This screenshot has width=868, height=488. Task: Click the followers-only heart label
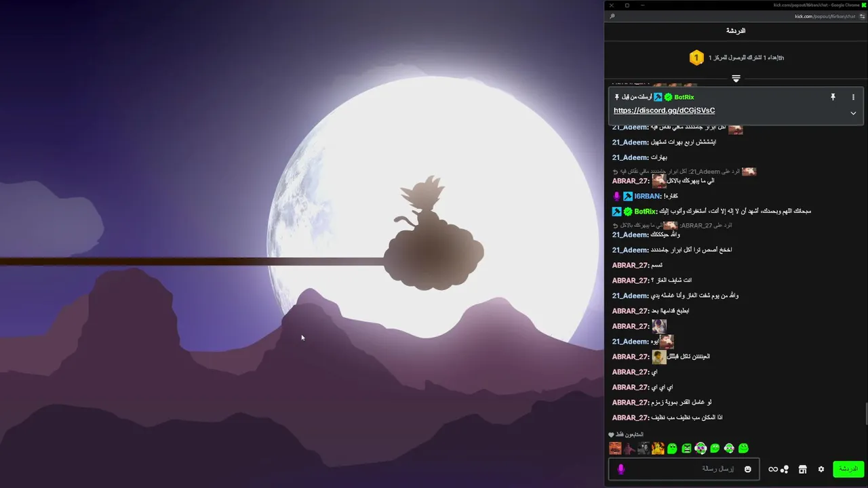(x=626, y=434)
